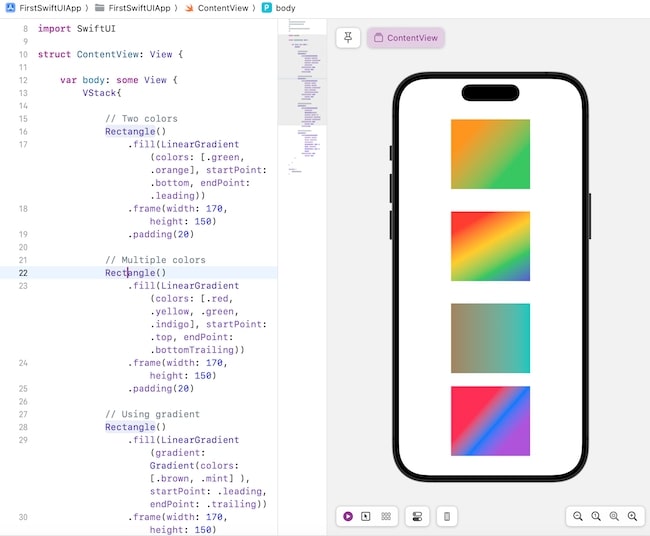The height and width of the screenshot is (536, 650).
Task: Open the preview variants grid icon
Action: (386, 516)
